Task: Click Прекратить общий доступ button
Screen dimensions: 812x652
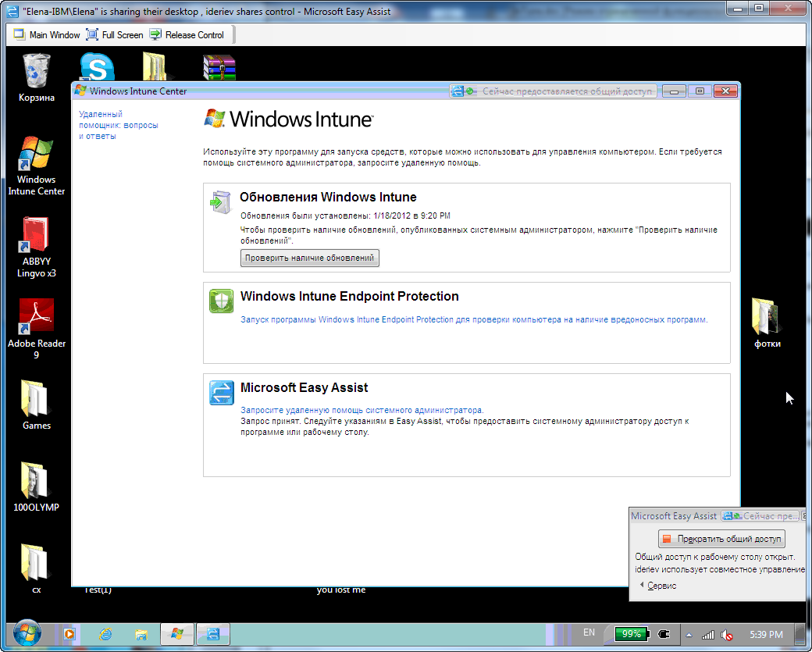Action: point(721,539)
